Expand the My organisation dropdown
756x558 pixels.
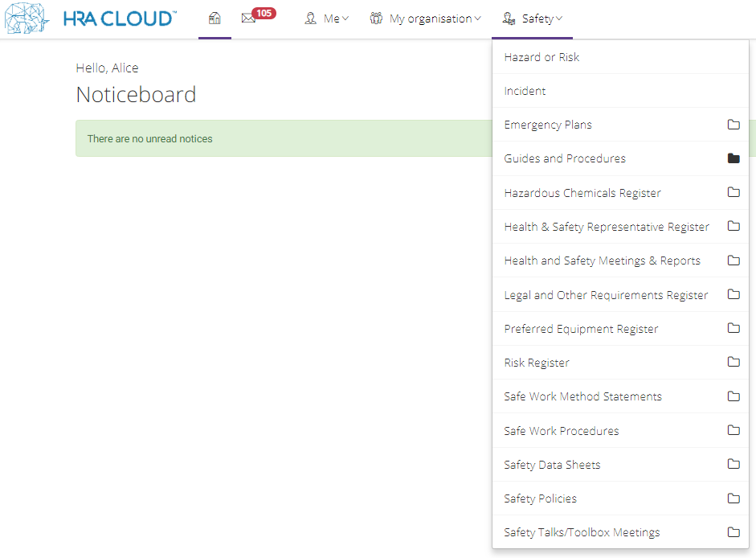tap(425, 18)
